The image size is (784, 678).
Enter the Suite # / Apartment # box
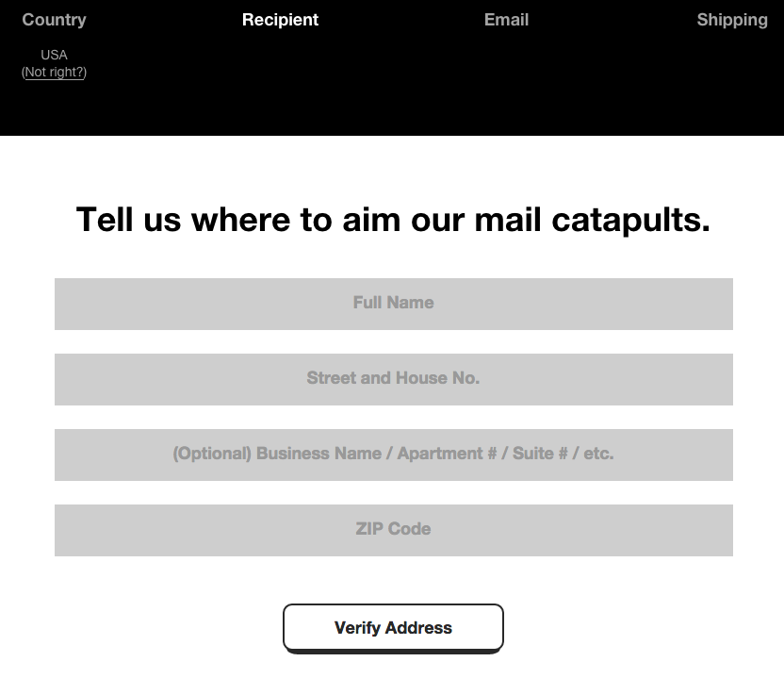tap(393, 455)
